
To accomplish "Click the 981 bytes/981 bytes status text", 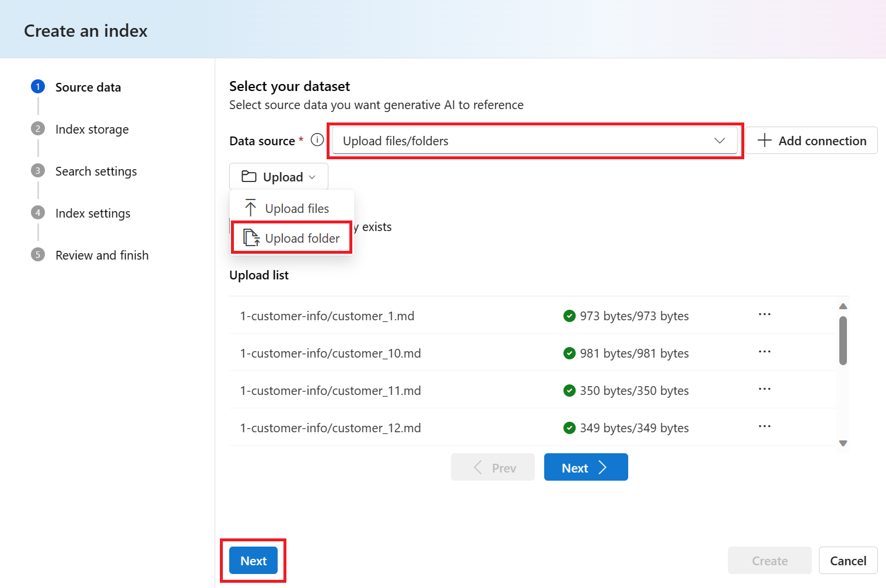I will coord(634,353).
